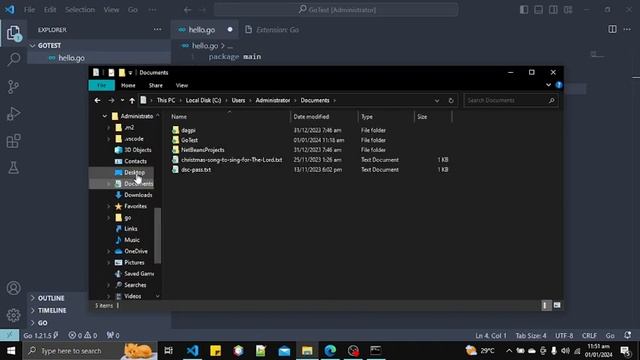The height and width of the screenshot is (360, 640).
Task: Click the remote window indicator in status bar
Action: (9, 335)
